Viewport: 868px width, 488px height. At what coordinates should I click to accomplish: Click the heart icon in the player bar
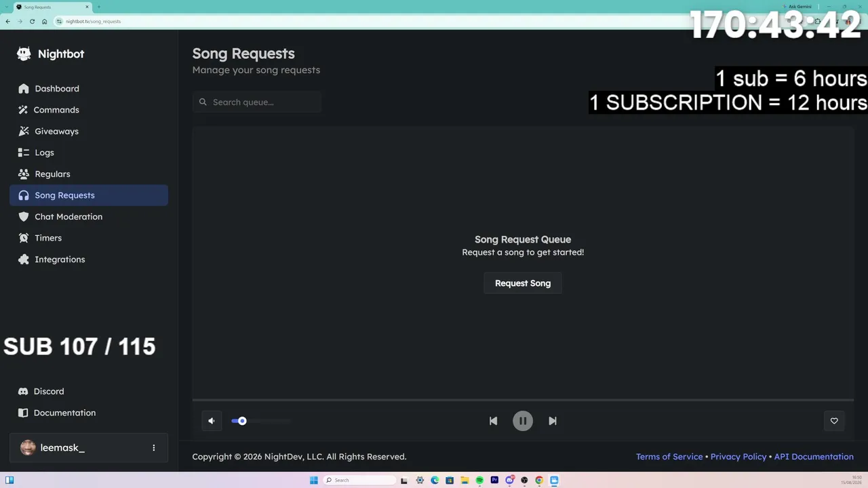[834, 421]
